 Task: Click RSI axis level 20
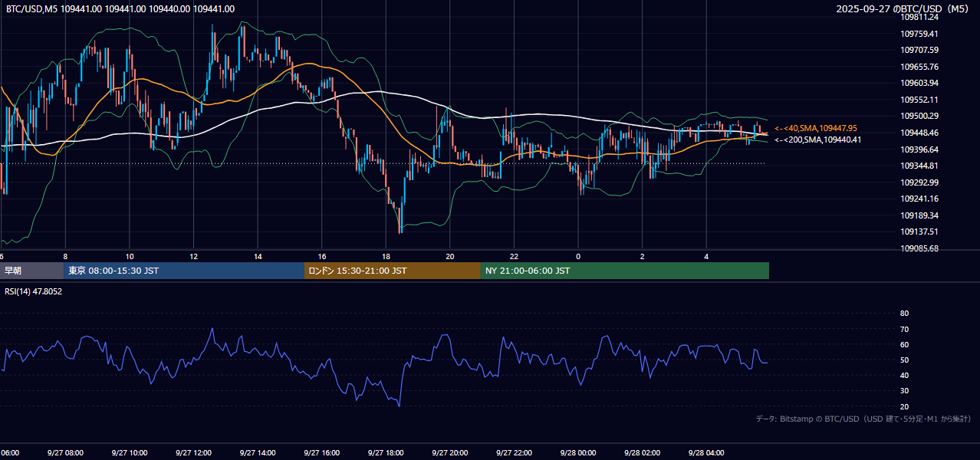(904, 406)
